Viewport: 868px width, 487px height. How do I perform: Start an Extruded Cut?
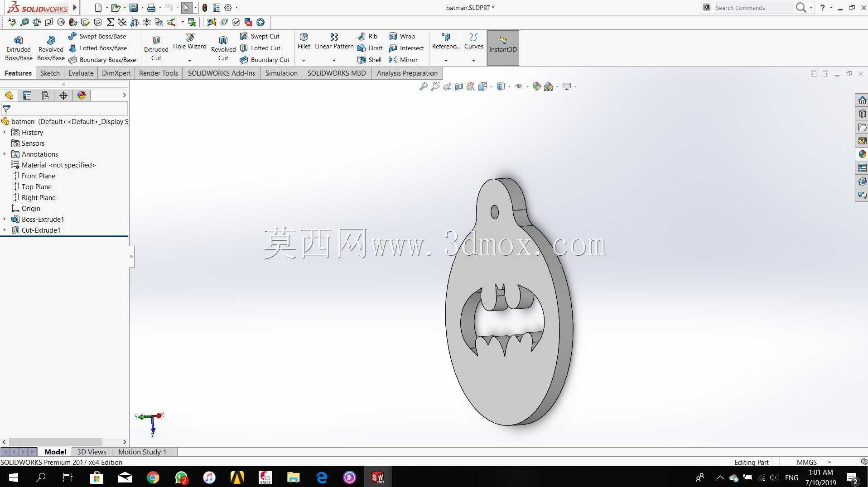click(156, 48)
